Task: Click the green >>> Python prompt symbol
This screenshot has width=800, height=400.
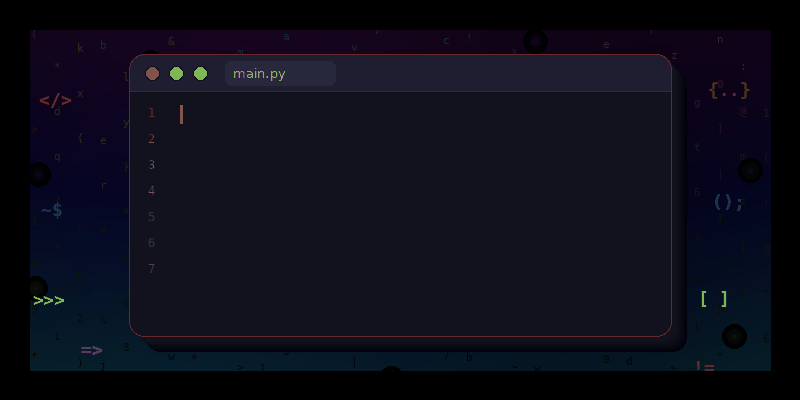Action: [x=49, y=301]
